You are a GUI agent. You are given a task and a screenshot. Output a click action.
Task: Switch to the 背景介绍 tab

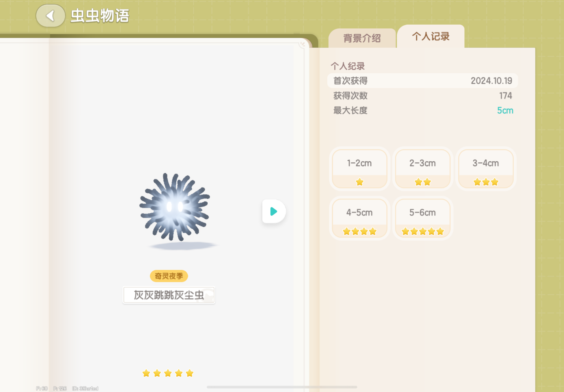[x=362, y=38]
